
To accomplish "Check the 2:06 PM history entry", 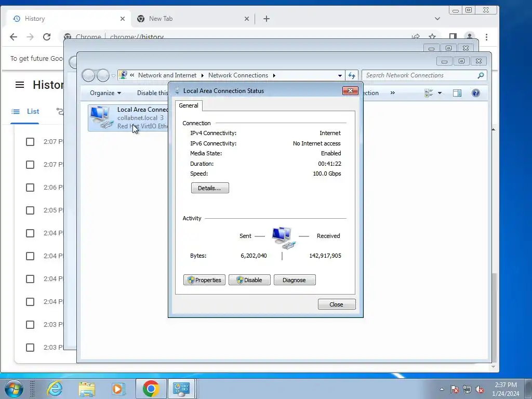I will pyautogui.click(x=30, y=187).
